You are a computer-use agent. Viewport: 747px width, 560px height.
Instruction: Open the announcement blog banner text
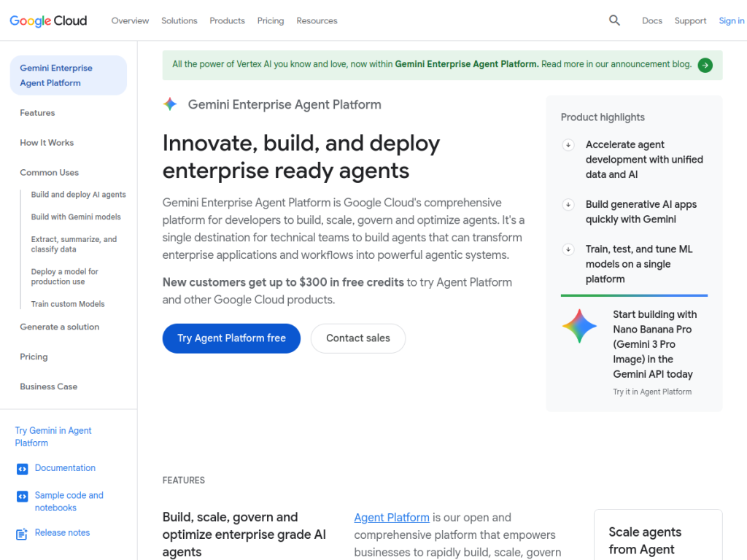pyautogui.click(x=432, y=64)
